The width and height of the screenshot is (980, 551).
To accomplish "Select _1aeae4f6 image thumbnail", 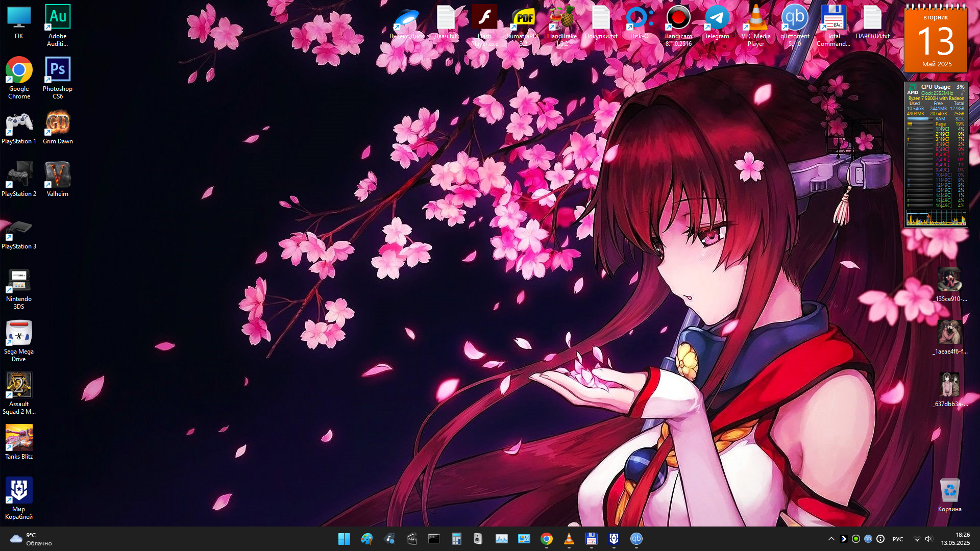I will 949,337.
